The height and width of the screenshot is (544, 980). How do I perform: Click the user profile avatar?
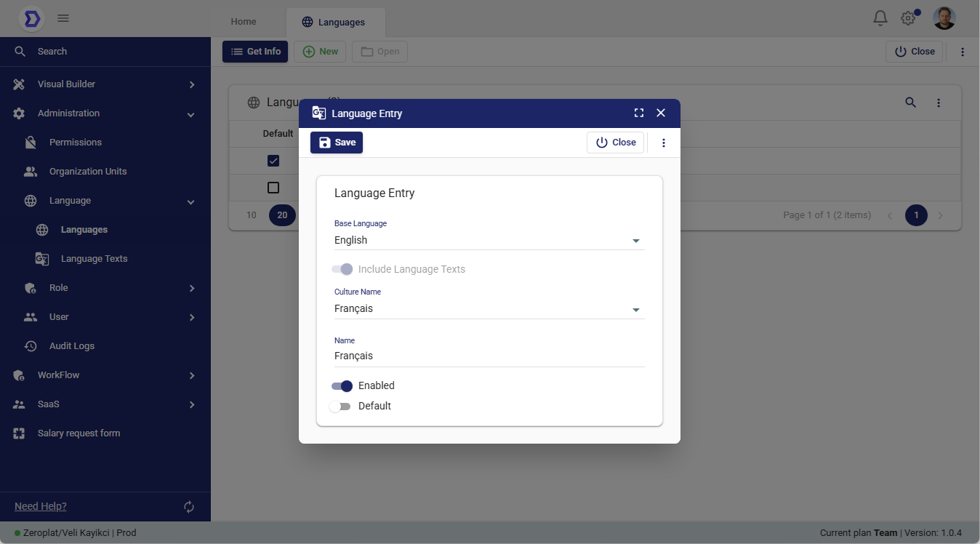click(944, 18)
